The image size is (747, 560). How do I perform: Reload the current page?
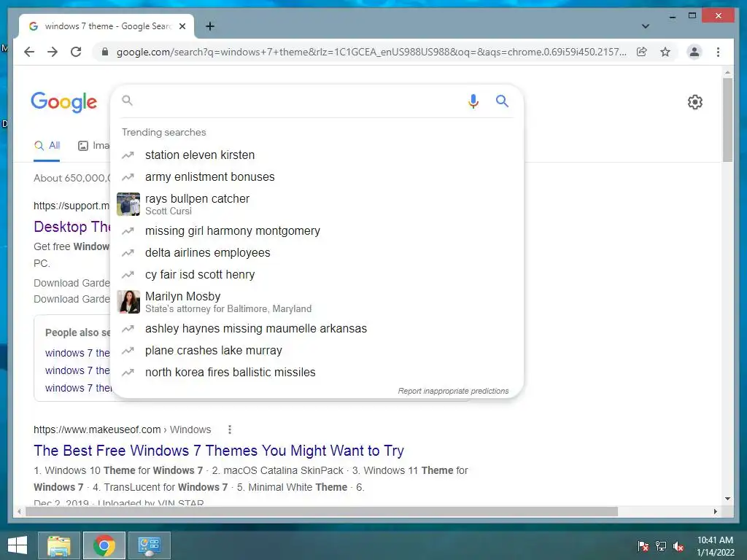point(76,52)
